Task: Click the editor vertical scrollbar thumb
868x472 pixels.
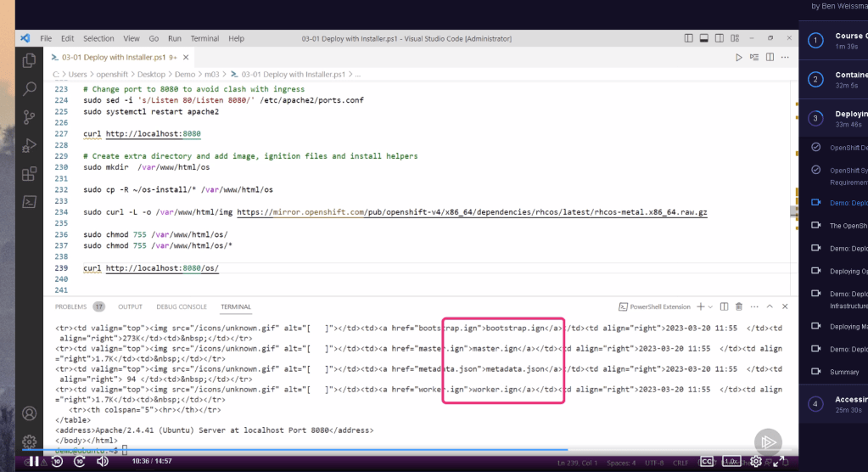Action: point(794,211)
